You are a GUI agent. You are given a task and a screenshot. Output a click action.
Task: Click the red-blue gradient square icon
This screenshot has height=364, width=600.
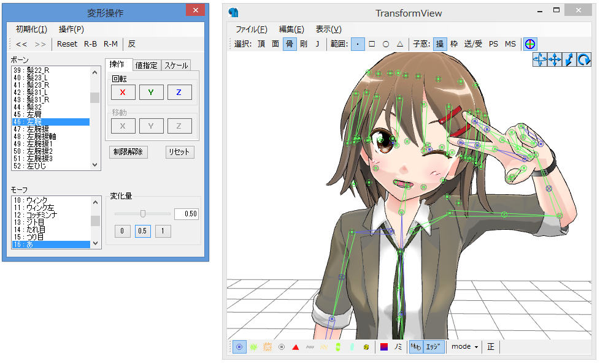click(383, 347)
